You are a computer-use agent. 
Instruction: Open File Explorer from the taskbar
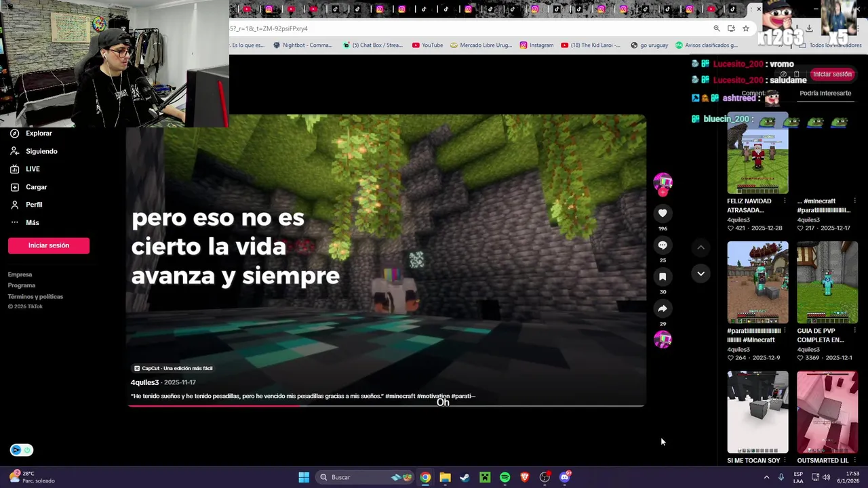point(445,477)
